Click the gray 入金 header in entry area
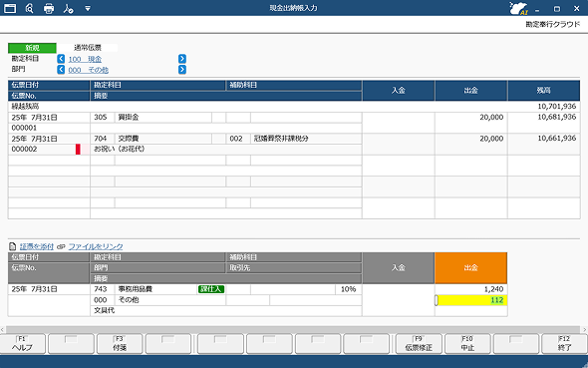Viewport: 588px width, 368px height. pyautogui.click(x=399, y=268)
